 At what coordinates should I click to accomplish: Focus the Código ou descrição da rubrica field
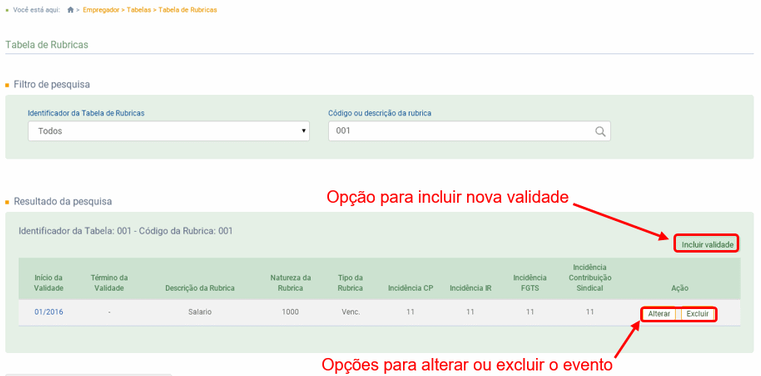[469, 131]
